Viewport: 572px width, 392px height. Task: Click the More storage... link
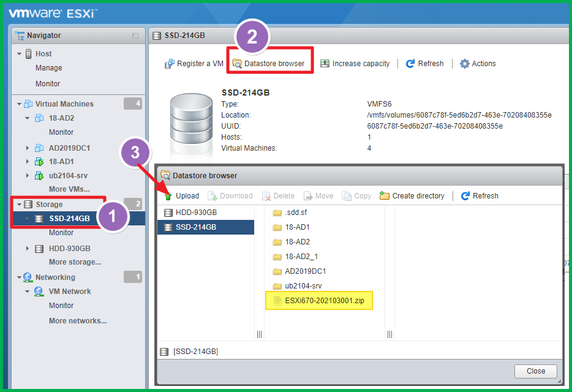pos(75,262)
